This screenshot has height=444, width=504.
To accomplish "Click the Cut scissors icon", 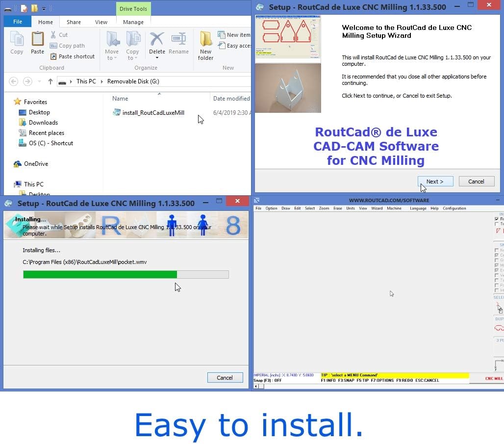I will (53, 34).
